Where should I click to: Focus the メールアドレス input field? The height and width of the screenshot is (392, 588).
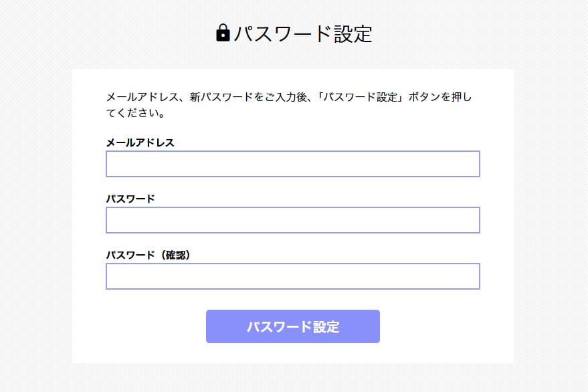point(293,164)
